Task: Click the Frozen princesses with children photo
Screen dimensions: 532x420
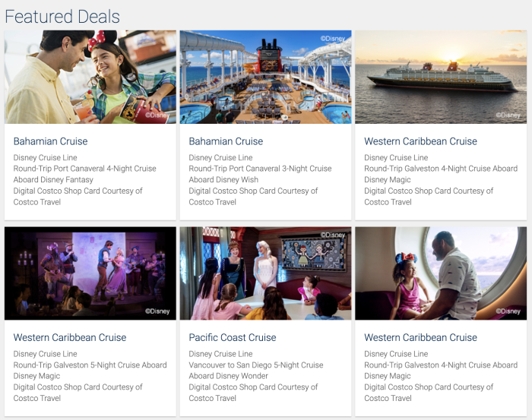Action: click(265, 273)
